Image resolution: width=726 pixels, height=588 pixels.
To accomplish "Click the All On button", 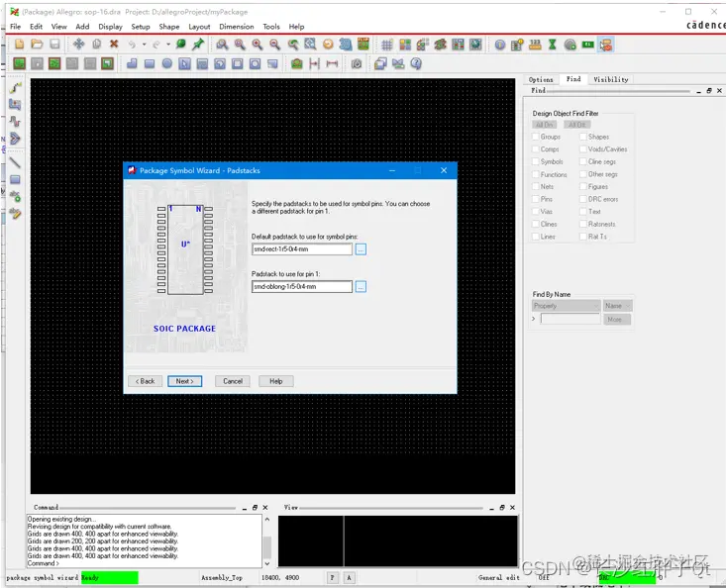I will click(544, 125).
